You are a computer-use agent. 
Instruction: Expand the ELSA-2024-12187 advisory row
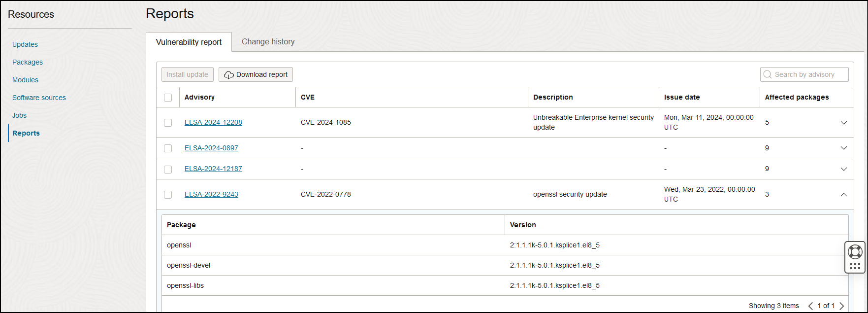click(843, 169)
